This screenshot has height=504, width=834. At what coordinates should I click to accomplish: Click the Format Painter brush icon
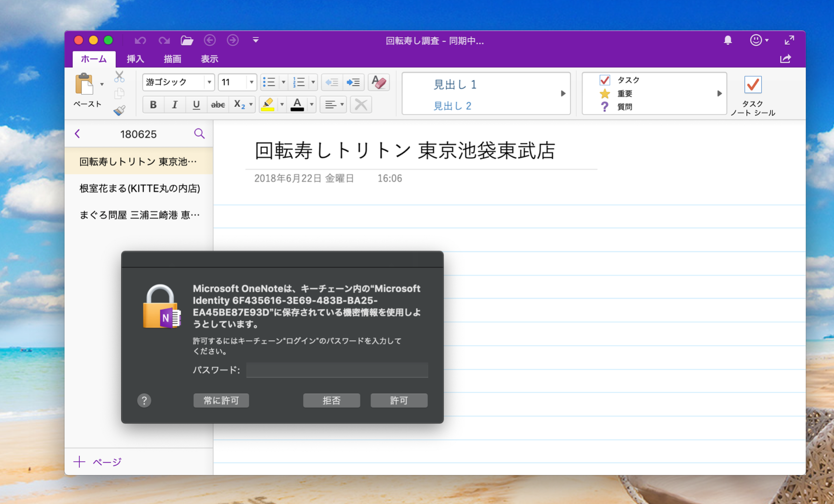[119, 110]
